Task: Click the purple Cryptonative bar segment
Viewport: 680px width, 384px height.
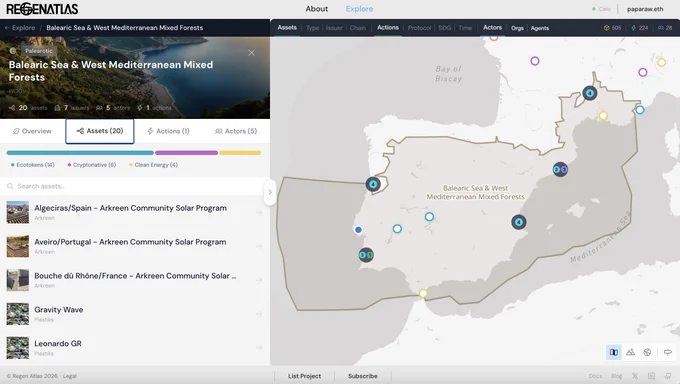Action: point(186,153)
